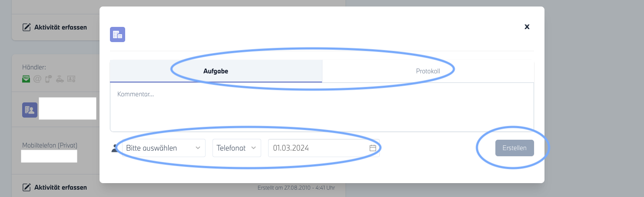
Task: Click the mobile phone message icon under Händler
Action: coord(49,79)
